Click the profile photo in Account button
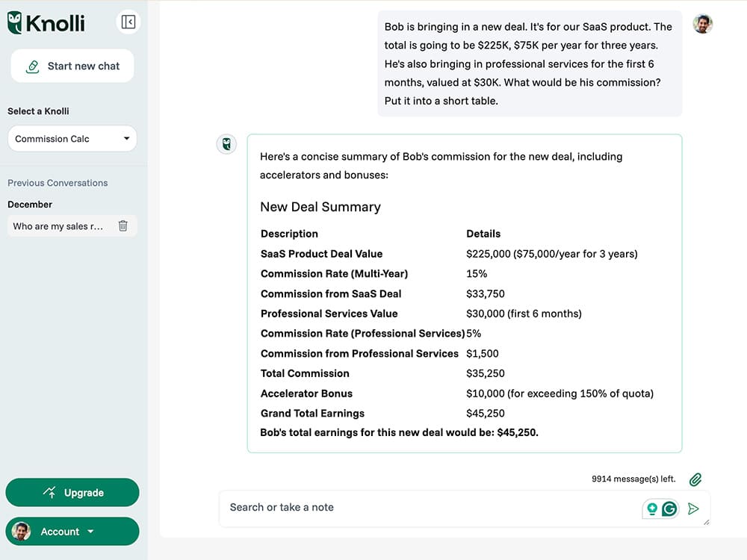Viewport: 747px width, 560px height. pyautogui.click(x=22, y=532)
